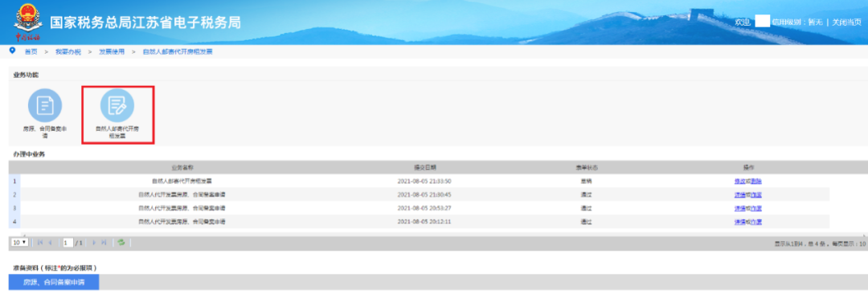Go to 发票使用 breadcrumb link
This screenshot has width=868, height=294.
pos(112,51)
